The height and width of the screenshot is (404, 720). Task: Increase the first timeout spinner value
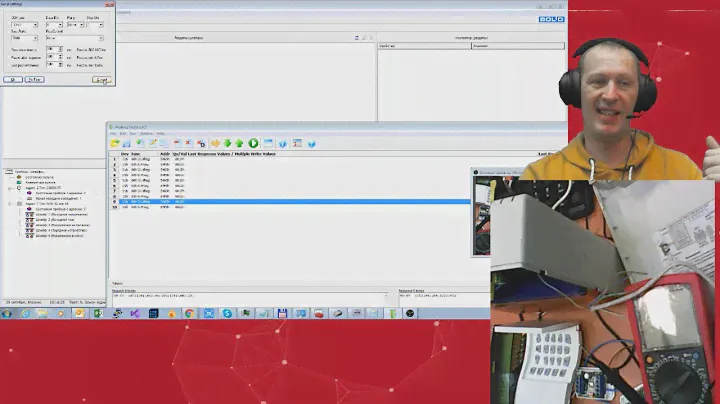point(62,46)
